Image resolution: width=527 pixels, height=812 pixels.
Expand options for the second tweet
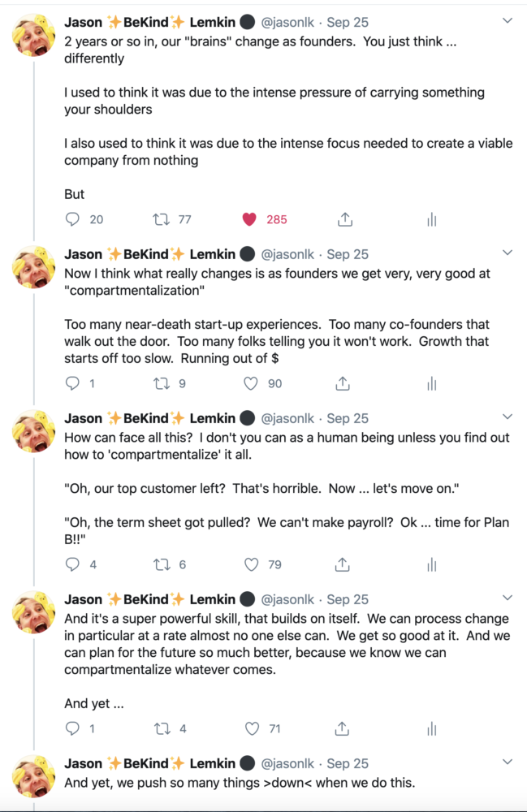tap(508, 253)
